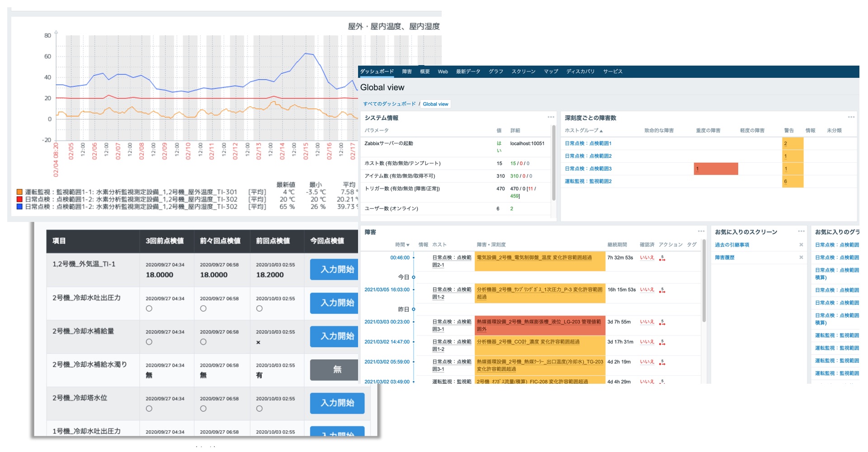Screen dimensions: 868x452
Task: Open actions icon for 2021/03/02 14:47:00 problem
Action: (x=662, y=342)
